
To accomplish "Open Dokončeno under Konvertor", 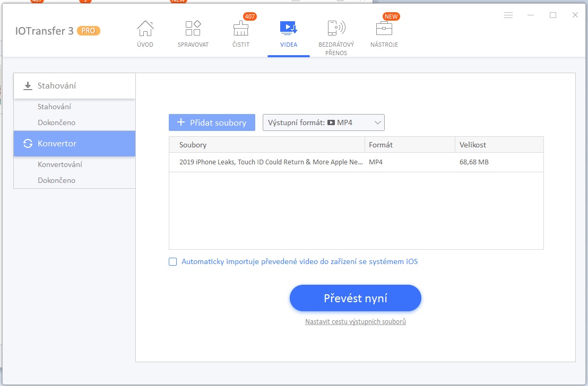I will click(56, 180).
